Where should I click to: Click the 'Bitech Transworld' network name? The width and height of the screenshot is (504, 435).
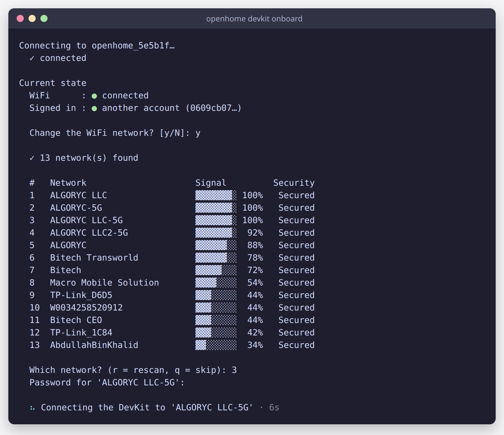pos(94,258)
